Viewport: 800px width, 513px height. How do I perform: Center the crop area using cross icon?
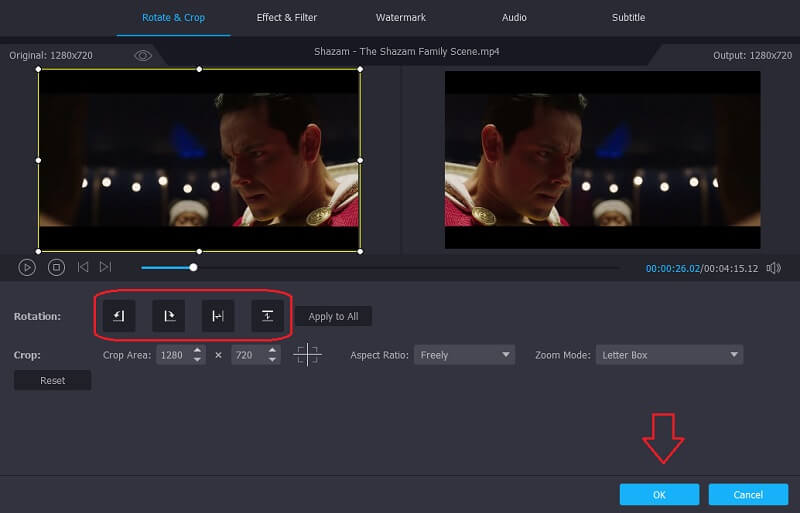pos(308,355)
